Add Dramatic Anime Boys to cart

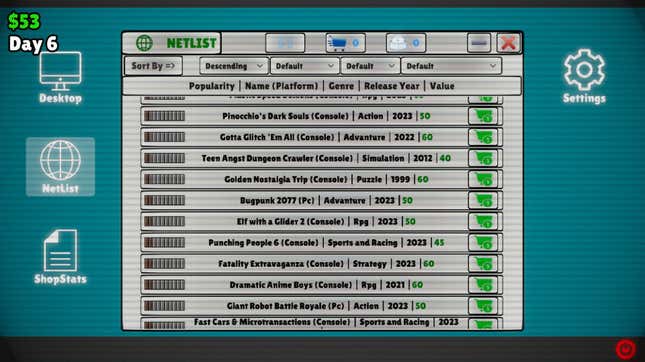(x=483, y=285)
